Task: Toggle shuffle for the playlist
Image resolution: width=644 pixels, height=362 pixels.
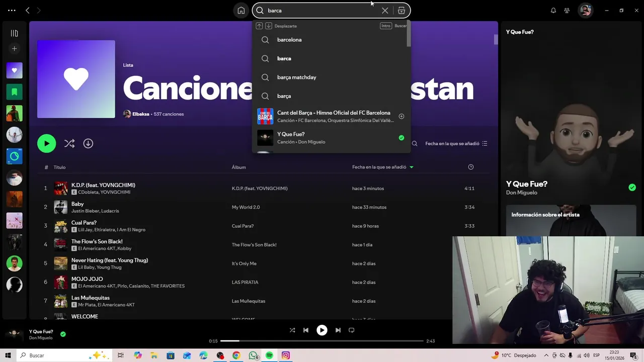Action: pyautogui.click(x=69, y=144)
